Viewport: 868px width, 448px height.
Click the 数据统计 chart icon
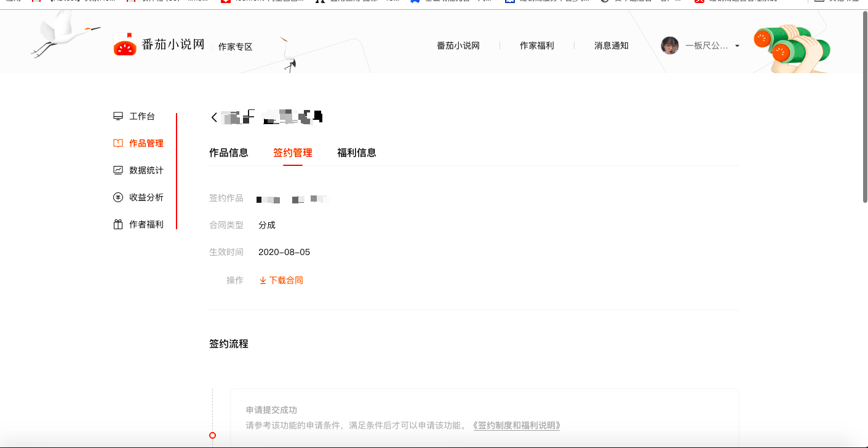tap(118, 170)
